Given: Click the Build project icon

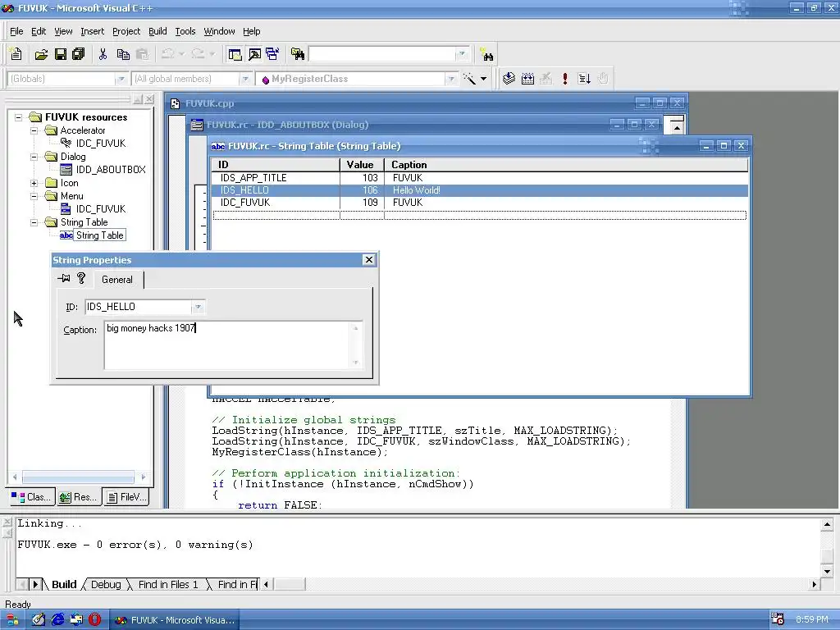Looking at the screenshot, I should 527,79.
